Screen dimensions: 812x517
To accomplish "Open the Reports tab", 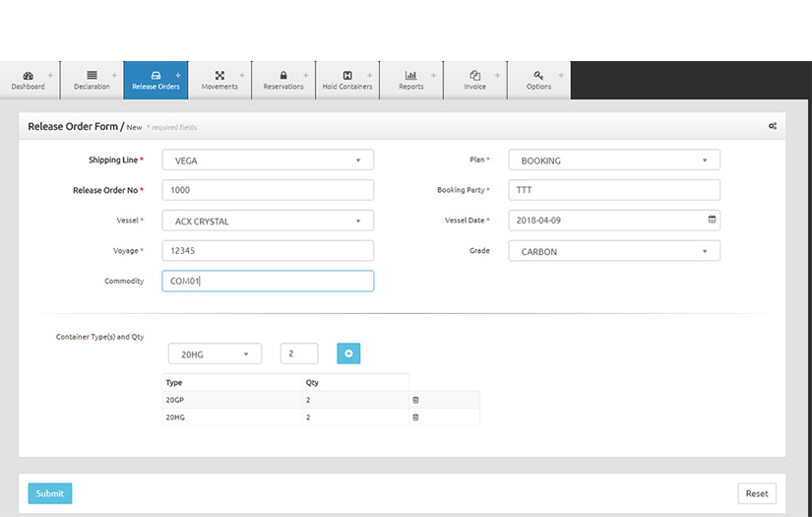I will [411, 81].
